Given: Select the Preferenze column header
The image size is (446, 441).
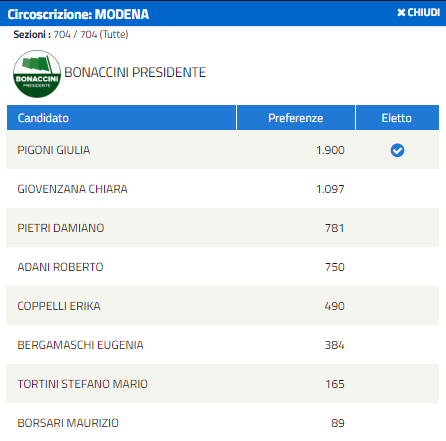Looking at the screenshot, I should (x=296, y=118).
